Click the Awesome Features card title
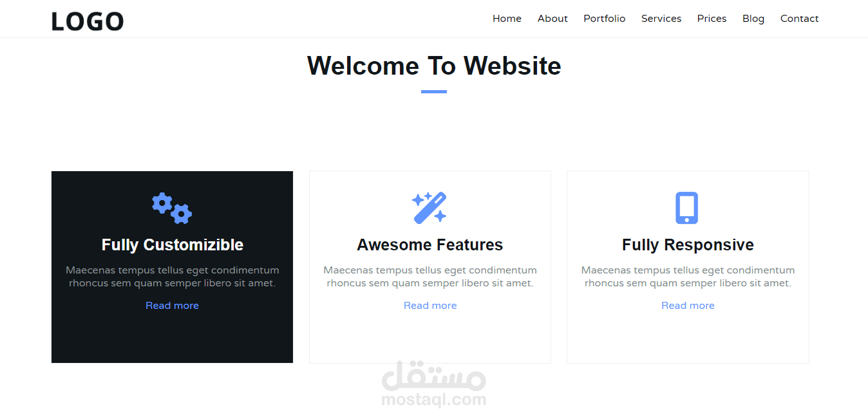The height and width of the screenshot is (417, 868). pos(430,245)
